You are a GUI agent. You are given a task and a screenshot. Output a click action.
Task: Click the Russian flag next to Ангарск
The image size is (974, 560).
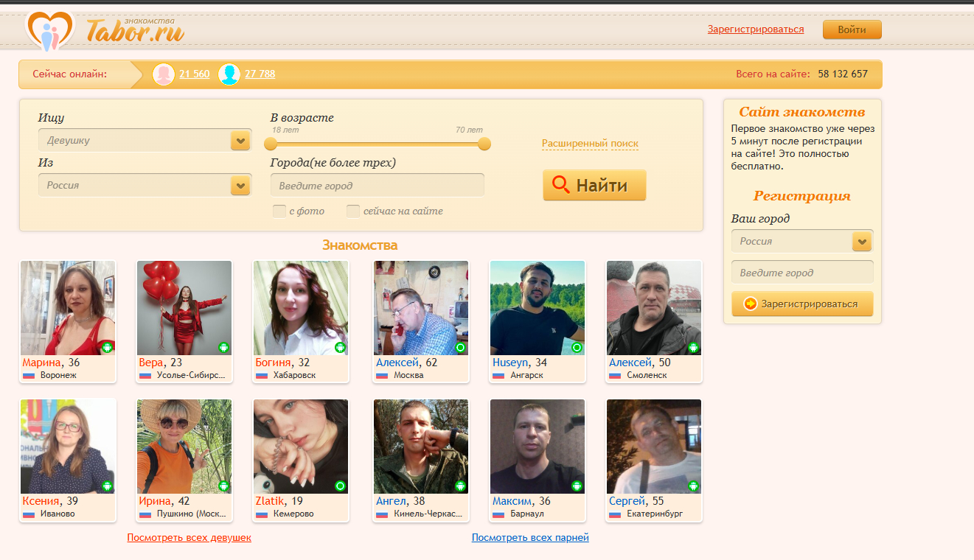tap(498, 375)
